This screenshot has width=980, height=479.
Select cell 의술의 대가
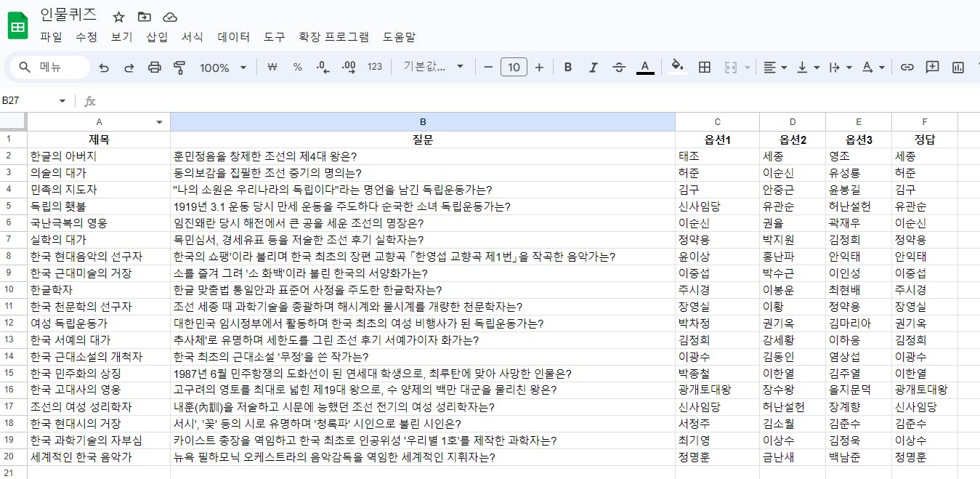(x=99, y=173)
